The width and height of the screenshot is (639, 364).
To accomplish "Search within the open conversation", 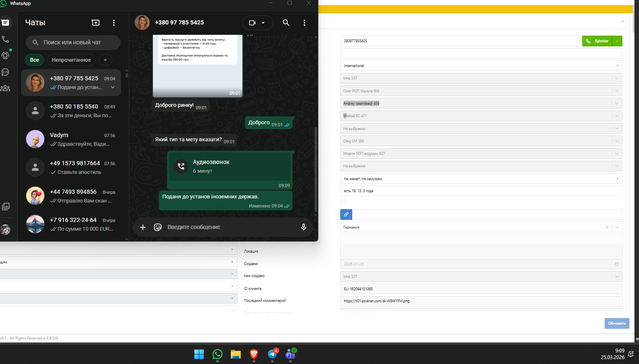I will coord(286,23).
